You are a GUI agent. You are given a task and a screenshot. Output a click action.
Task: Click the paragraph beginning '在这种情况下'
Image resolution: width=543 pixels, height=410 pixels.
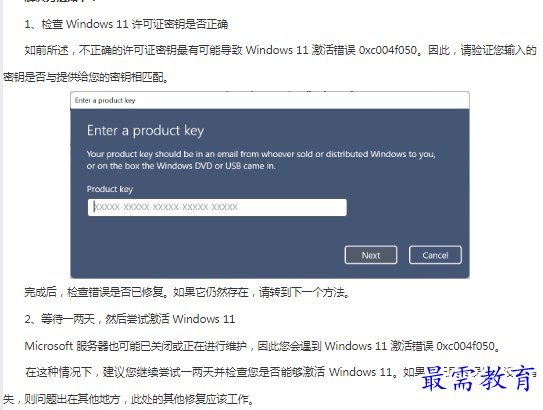tap(270, 385)
